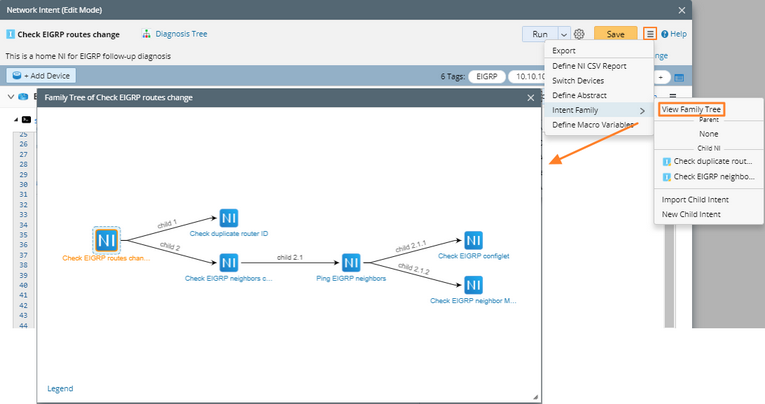Click the device row router icon

click(x=23, y=97)
